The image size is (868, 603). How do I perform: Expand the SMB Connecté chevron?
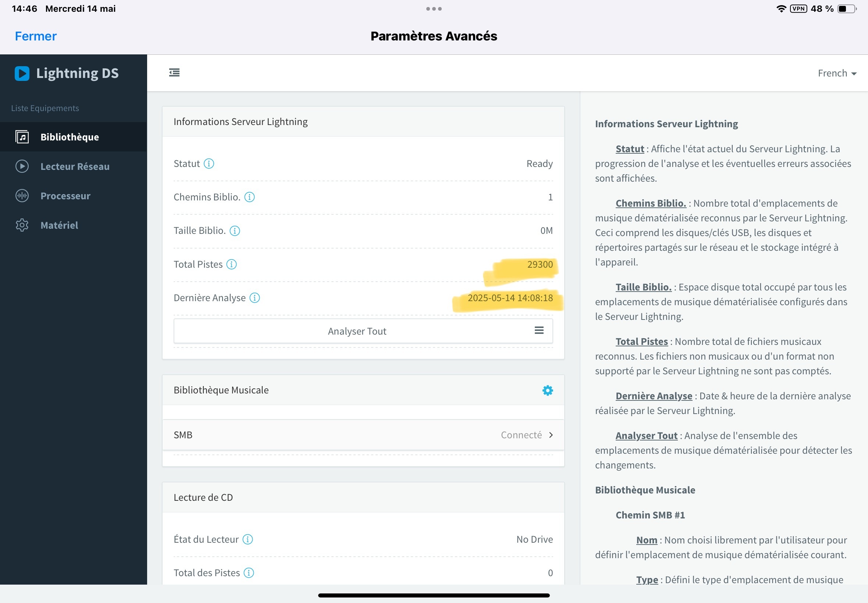tap(551, 435)
